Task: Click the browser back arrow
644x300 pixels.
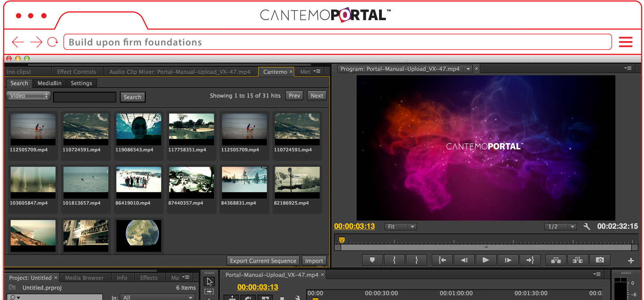Action: (18, 42)
